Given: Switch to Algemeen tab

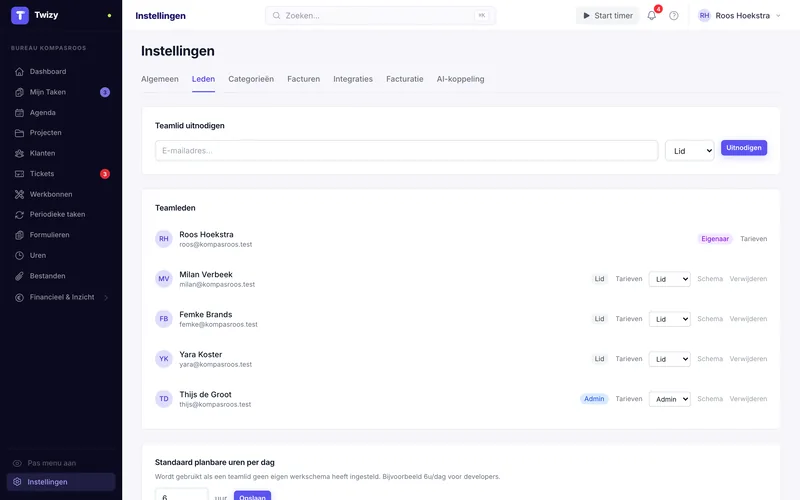Looking at the screenshot, I should [x=160, y=79].
